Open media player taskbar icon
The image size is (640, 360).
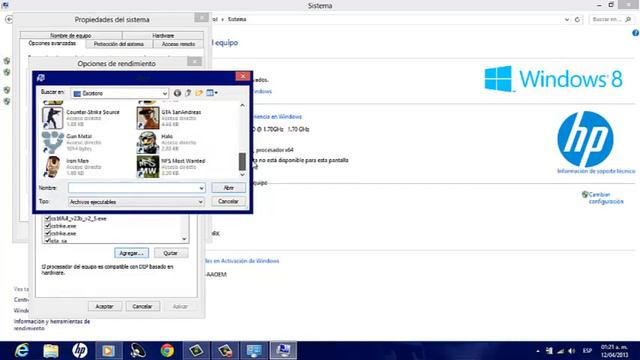point(109,351)
